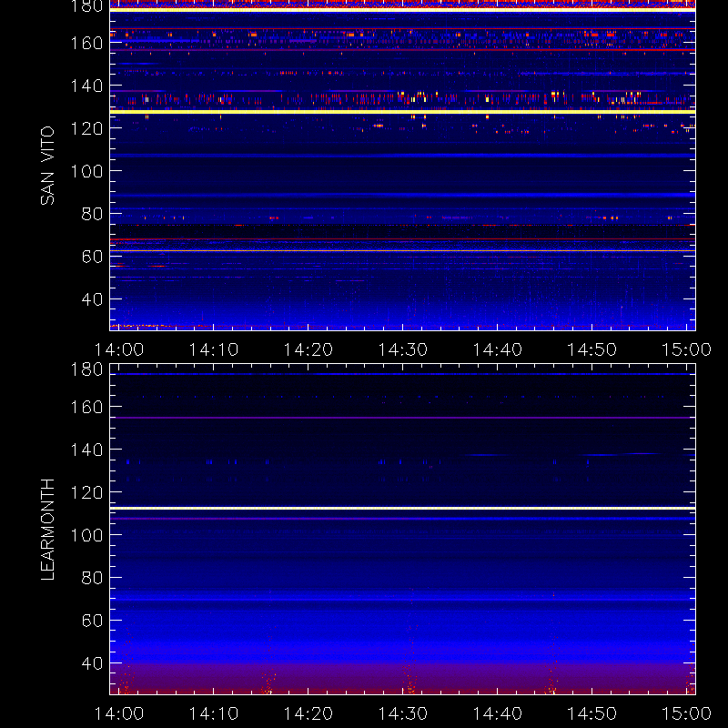
Task: Click San Vito frequency label 80
Action: [x=92, y=214]
